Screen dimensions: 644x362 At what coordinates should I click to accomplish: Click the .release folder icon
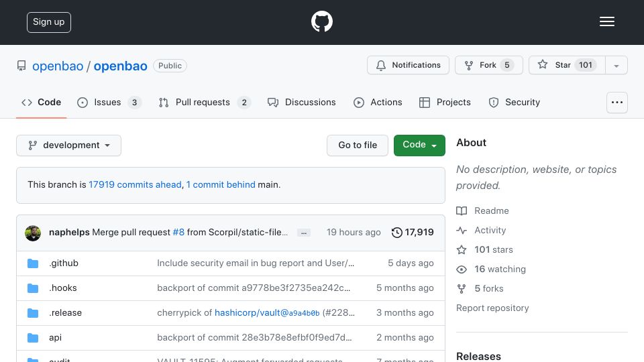point(33,313)
